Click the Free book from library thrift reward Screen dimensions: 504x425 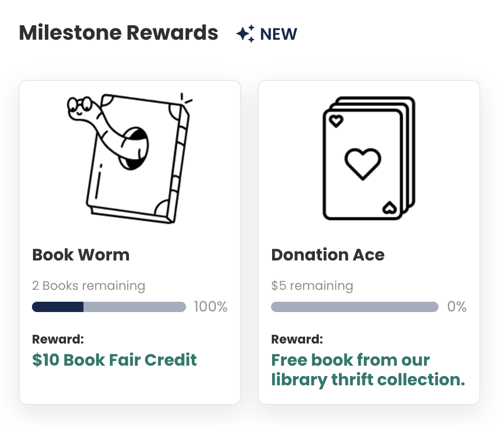tap(368, 370)
